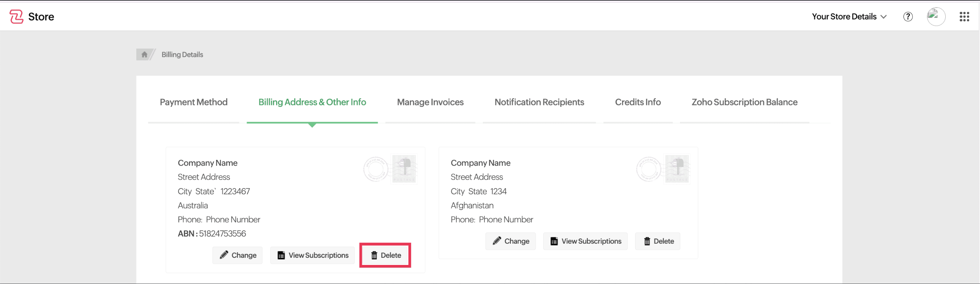Delete the Australia billing address

pos(386,255)
